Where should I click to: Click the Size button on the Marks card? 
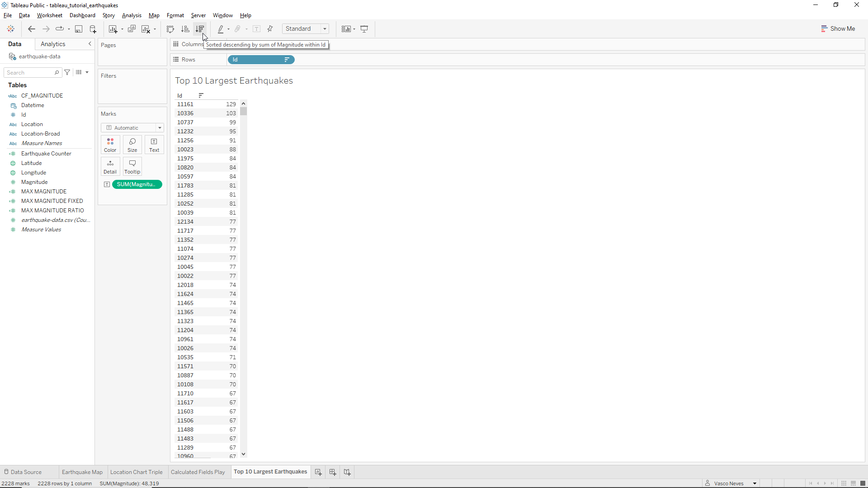tap(132, 145)
